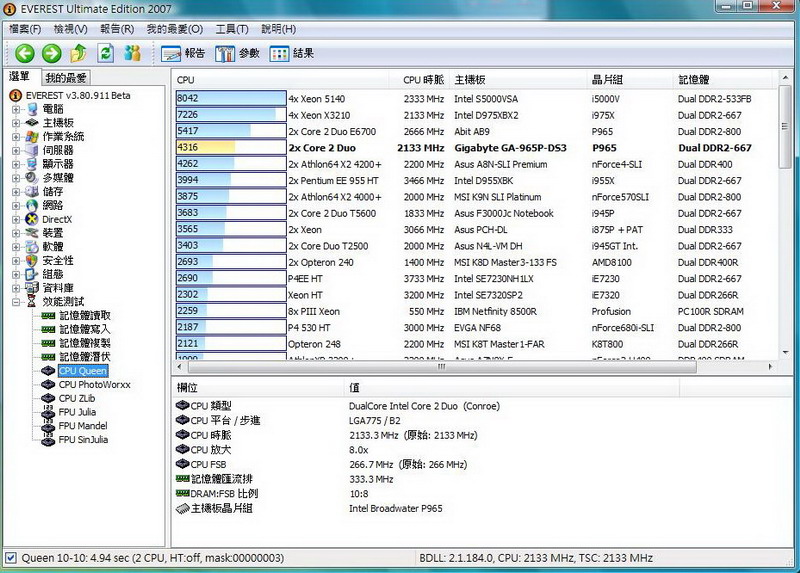Viewport: 800px width, 573px height.
Task: Click the 7226 score bar for Xeon X3210
Action: coord(231,114)
